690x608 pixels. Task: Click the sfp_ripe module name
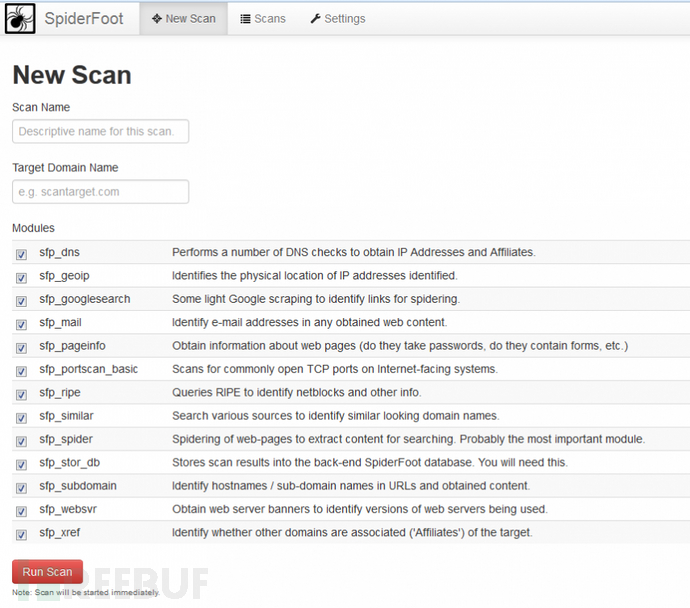pos(60,392)
